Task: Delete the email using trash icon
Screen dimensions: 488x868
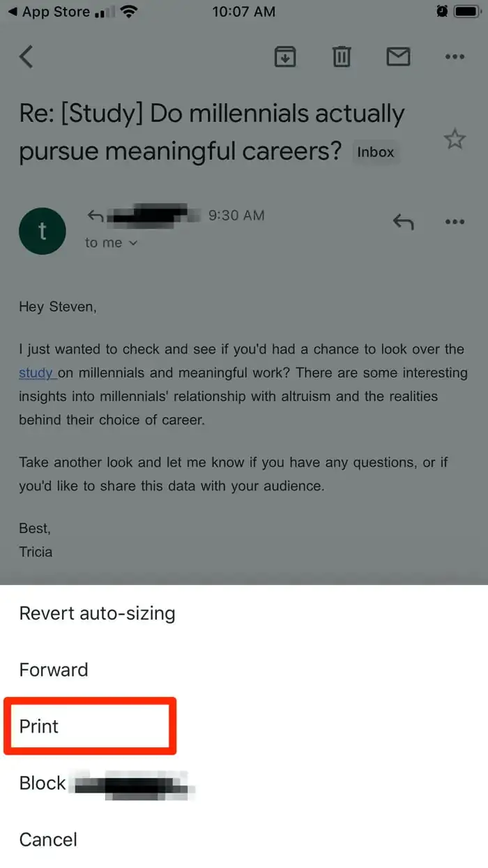Action: (x=342, y=57)
